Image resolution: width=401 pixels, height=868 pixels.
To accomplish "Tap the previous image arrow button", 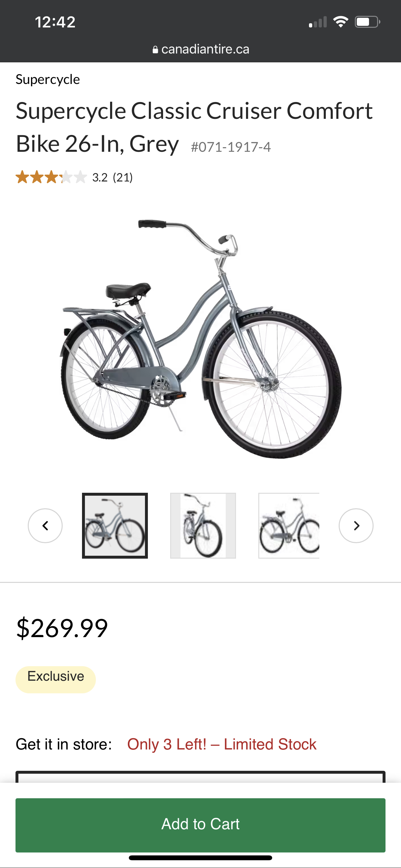I will (x=45, y=525).
